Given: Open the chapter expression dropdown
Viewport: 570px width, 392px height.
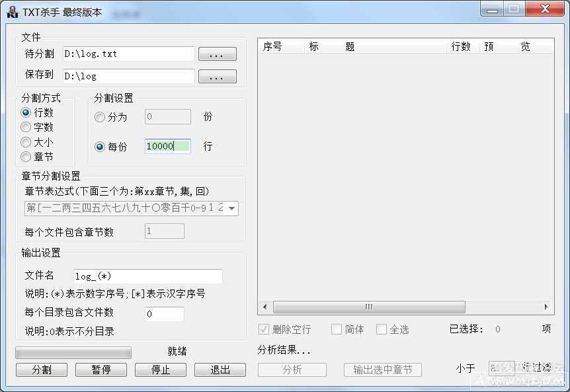Looking at the screenshot, I should coord(233,208).
